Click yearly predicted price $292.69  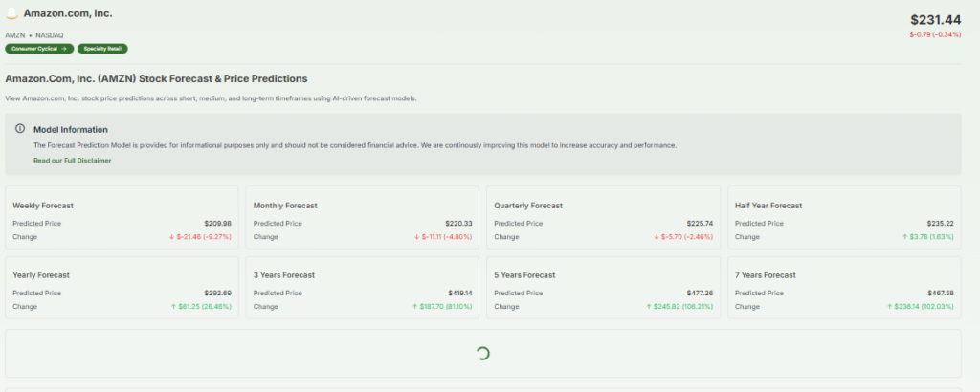[217, 293]
